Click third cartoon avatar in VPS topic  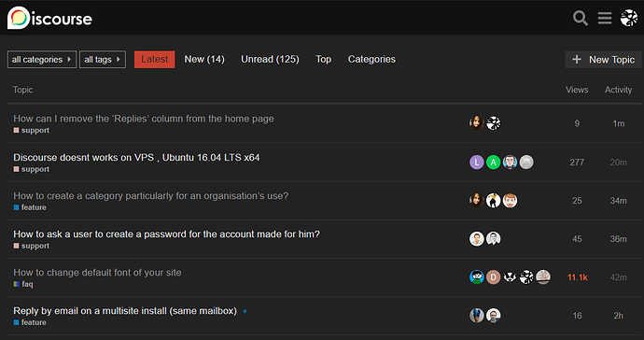(510, 163)
